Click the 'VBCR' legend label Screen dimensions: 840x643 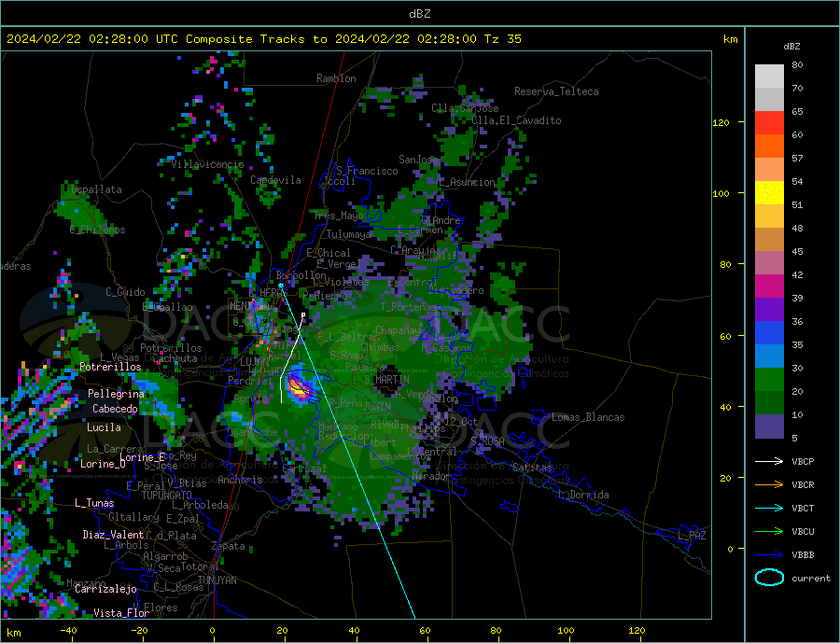[x=803, y=485]
